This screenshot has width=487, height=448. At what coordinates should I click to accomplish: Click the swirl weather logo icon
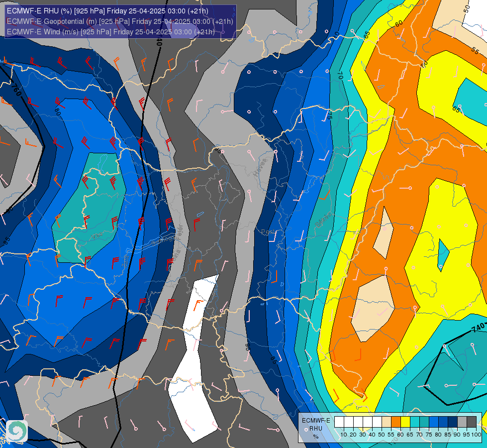tap(17, 431)
